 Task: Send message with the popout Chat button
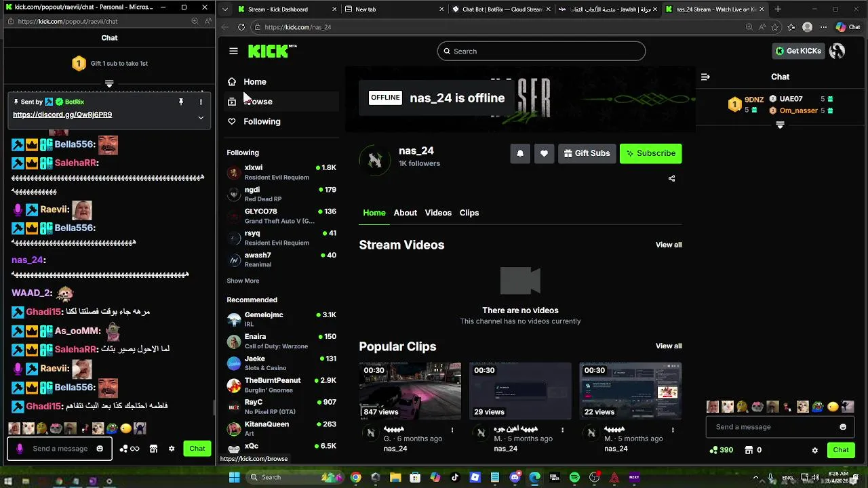197,449
